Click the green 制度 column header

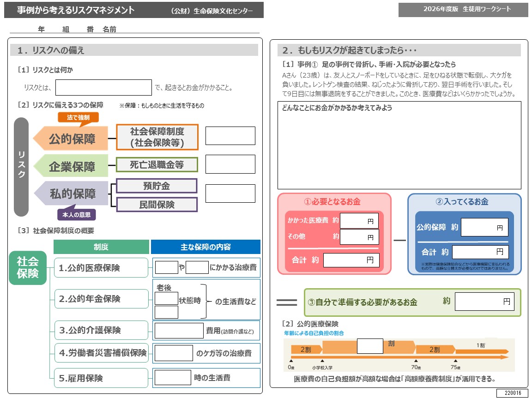(101, 247)
